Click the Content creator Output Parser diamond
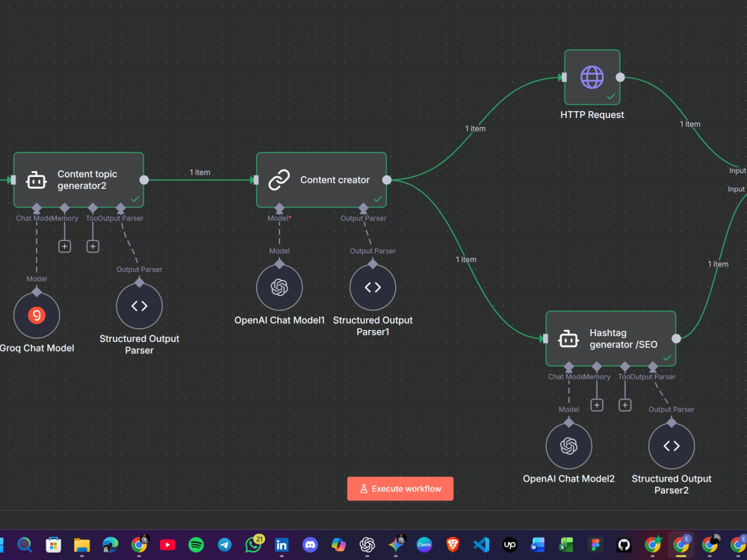The height and width of the screenshot is (560, 747). [364, 208]
